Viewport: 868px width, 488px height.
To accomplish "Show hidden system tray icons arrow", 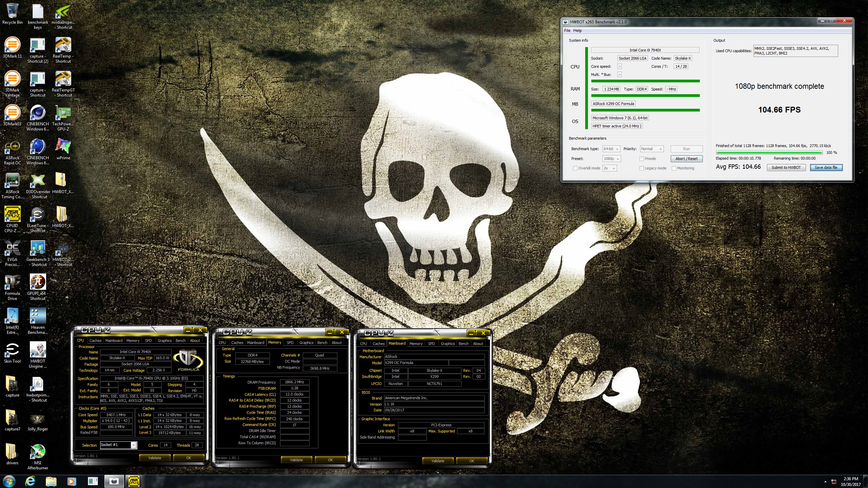I will point(825,482).
